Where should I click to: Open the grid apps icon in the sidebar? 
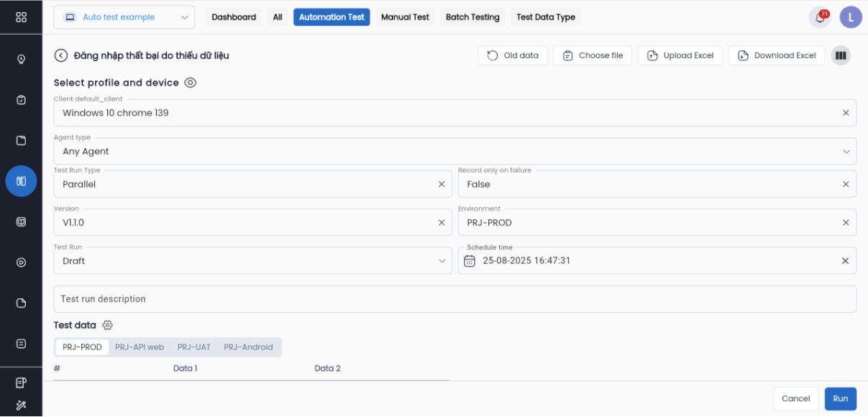pos(21,17)
